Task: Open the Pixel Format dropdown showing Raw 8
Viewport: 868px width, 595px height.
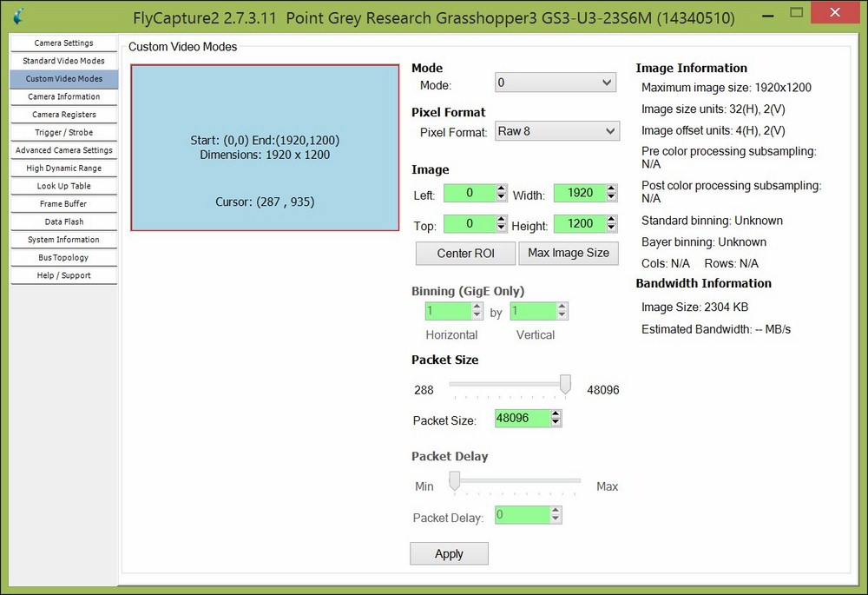Action: point(557,131)
